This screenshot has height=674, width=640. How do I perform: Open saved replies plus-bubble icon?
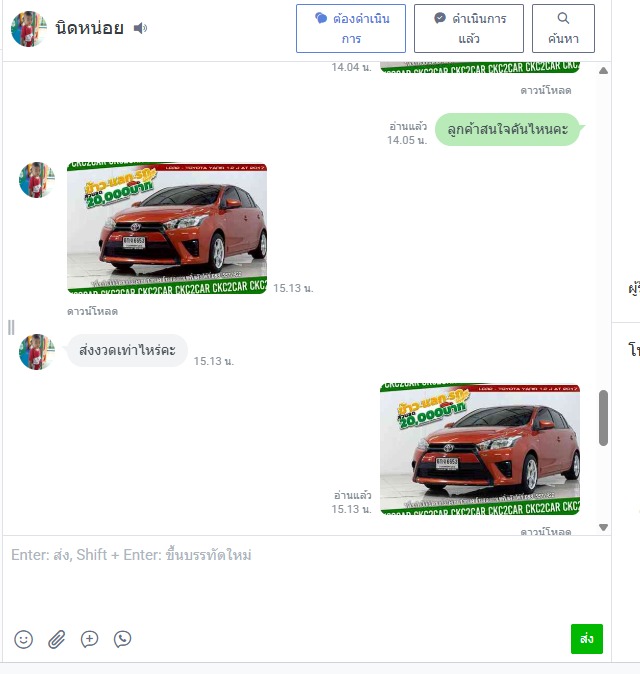[89, 639]
